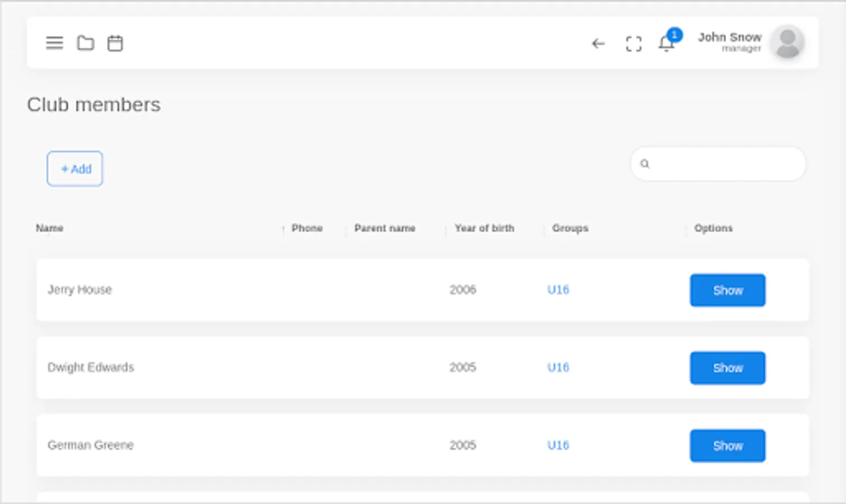The height and width of the screenshot is (504, 846).
Task: Open U16 group link for Dwight Edwards
Action: [x=558, y=367]
